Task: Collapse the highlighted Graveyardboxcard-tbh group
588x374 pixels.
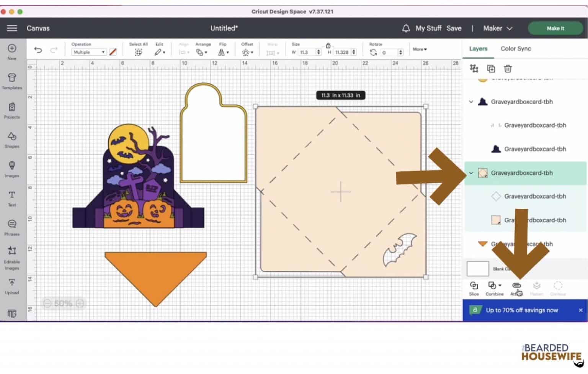Action: pos(470,173)
